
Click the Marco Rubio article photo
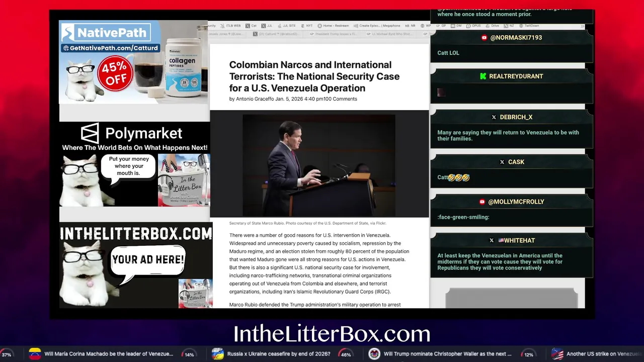coord(319,165)
